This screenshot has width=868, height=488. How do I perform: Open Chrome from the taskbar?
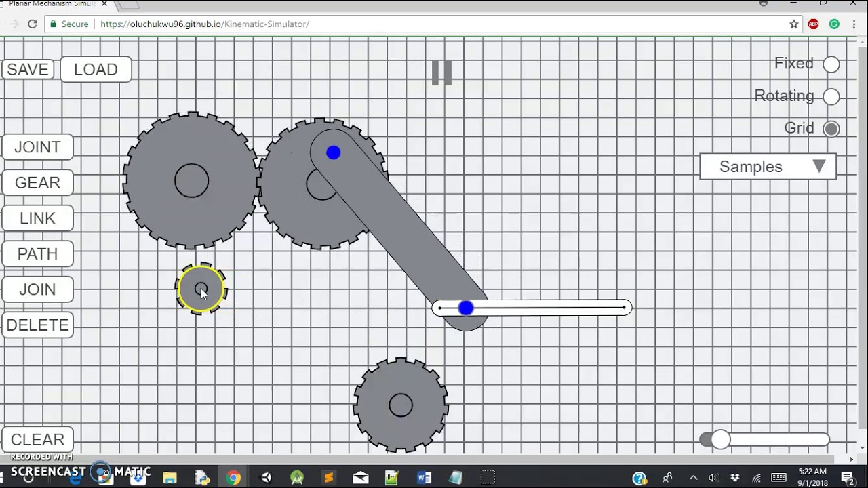coord(233,478)
